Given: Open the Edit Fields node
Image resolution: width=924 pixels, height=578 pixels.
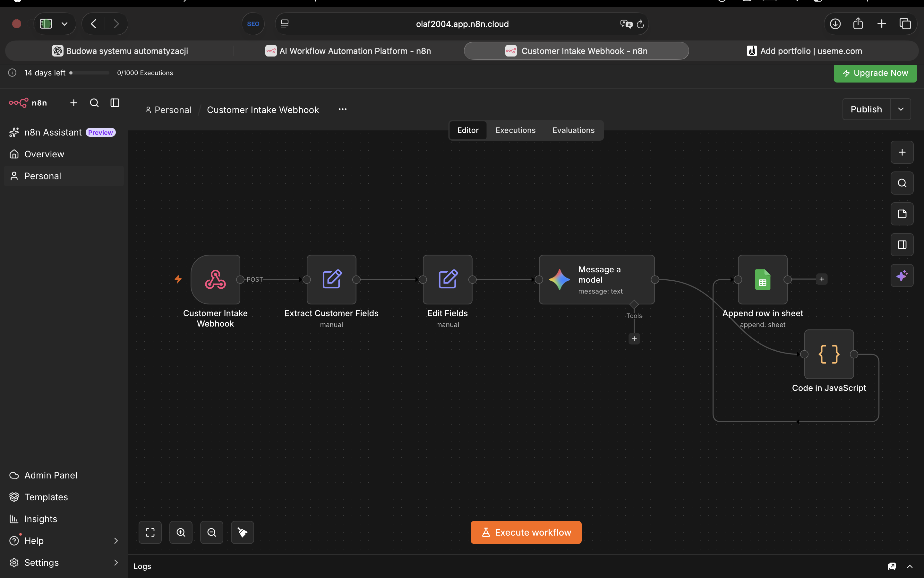Looking at the screenshot, I should [448, 279].
